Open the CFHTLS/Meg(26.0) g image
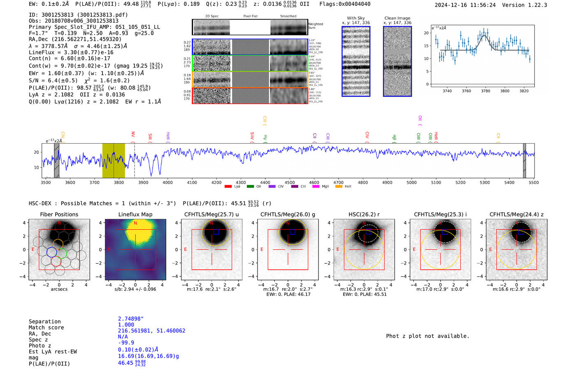This screenshot has width=576, height=392. click(x=288, y=250)
